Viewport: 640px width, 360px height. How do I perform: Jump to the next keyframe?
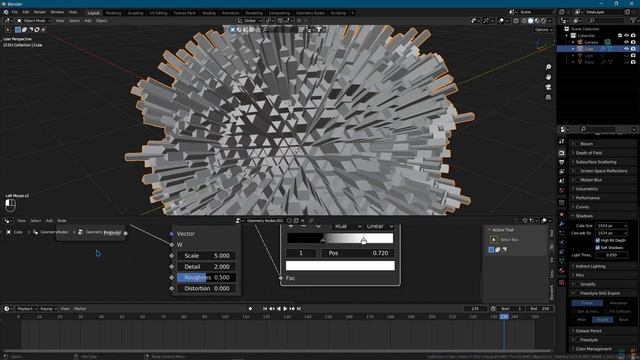click(x=292, y=309)
